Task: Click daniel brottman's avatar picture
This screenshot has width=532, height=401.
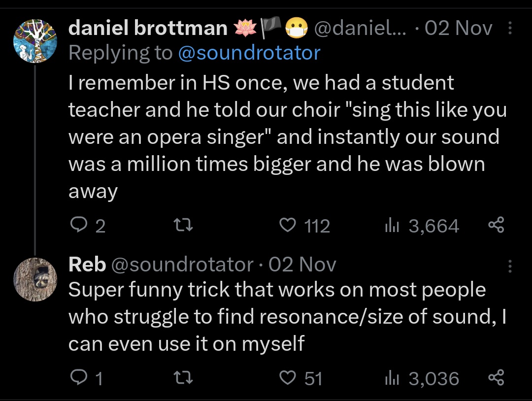Action: coord(35,40)
